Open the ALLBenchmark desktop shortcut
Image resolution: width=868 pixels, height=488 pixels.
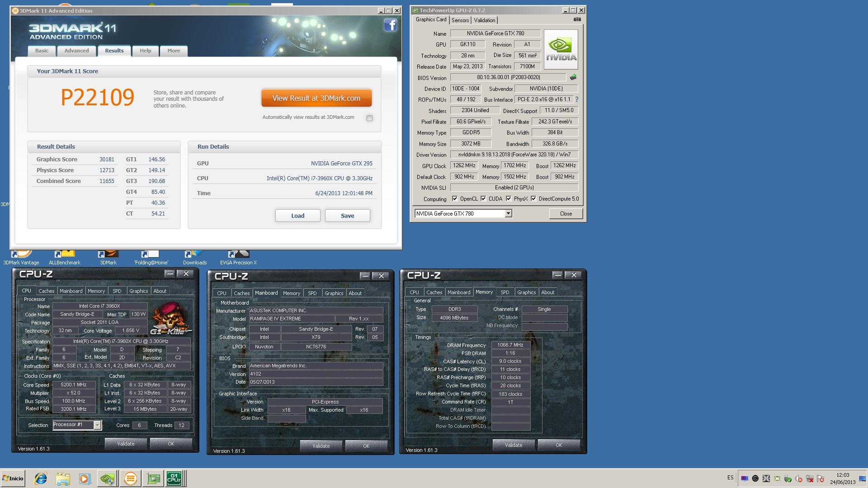pos(64,258)
